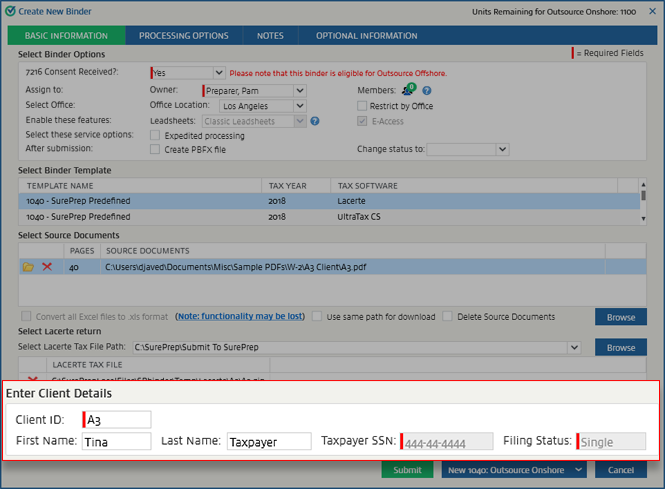The height and width of the screenshot is (489, 665).
Task: Open the 7216 Consent Received dropdown
Action: (188, 73)
